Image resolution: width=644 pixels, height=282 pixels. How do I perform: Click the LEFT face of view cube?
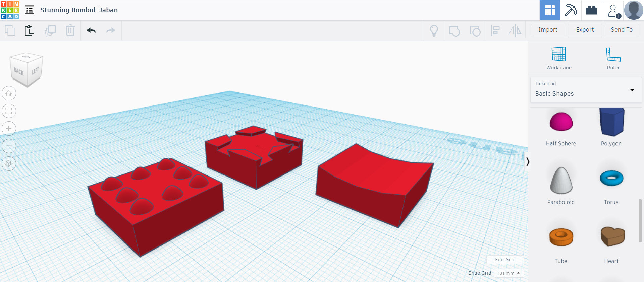point(36,70)
